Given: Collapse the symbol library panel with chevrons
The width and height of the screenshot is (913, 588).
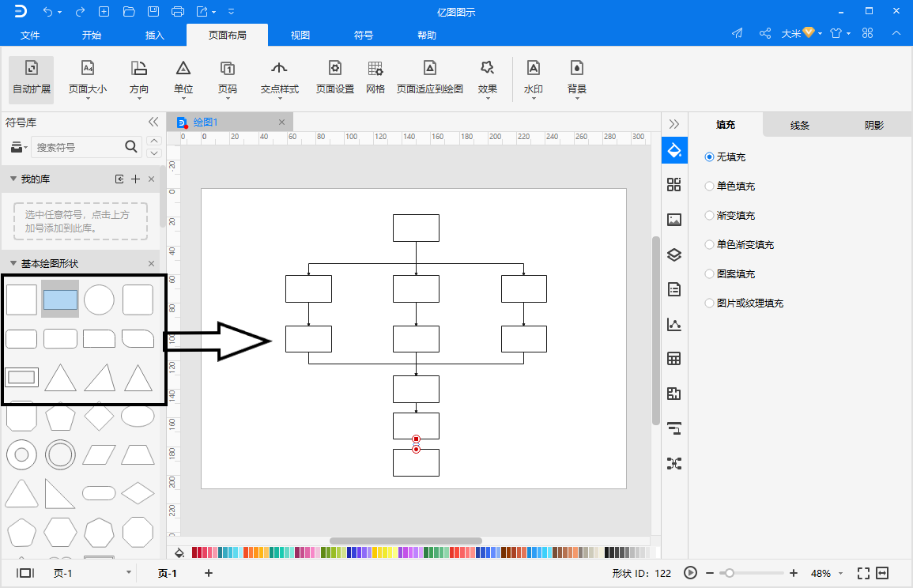Looking at the screenshot, I should coord(153,122).
